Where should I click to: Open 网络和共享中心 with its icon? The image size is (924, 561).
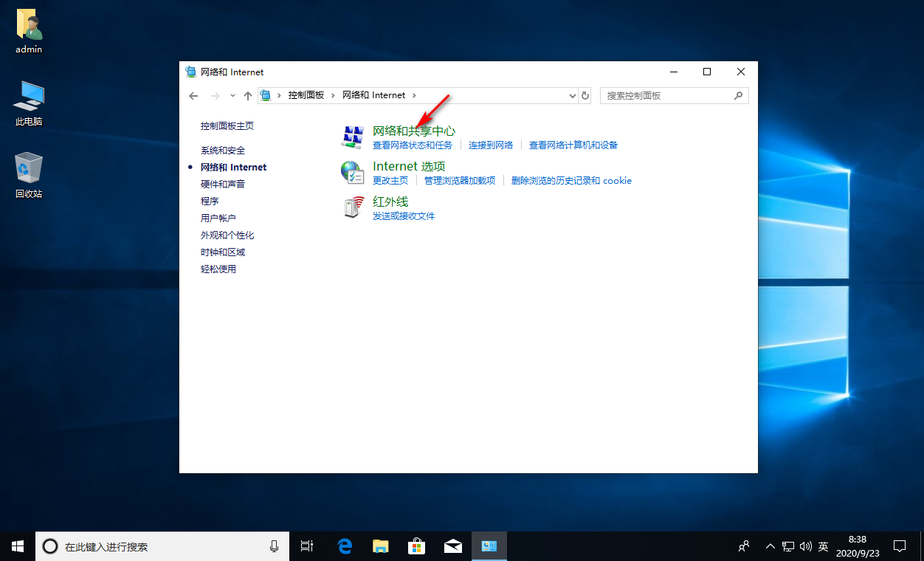click(352, 137)
